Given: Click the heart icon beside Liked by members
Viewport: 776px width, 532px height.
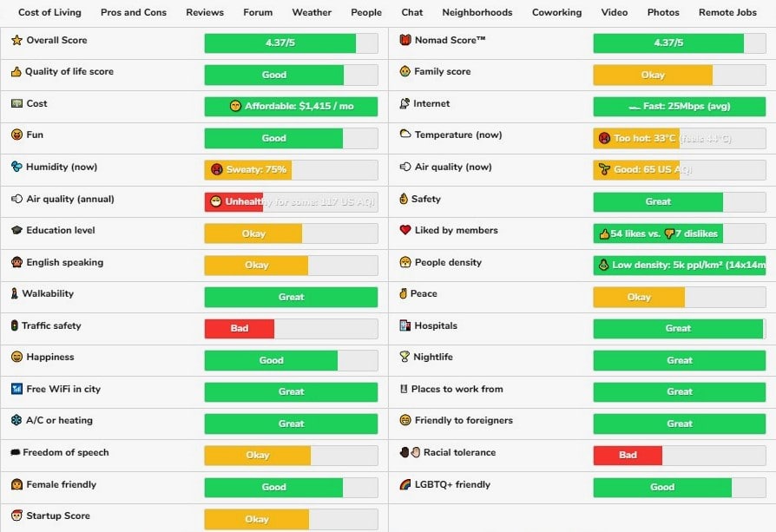Looking at the screenshot, I should 405,231.
